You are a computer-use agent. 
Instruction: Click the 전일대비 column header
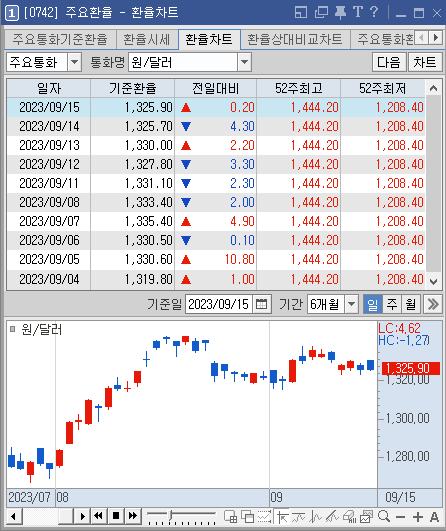[x=215, y=89]
